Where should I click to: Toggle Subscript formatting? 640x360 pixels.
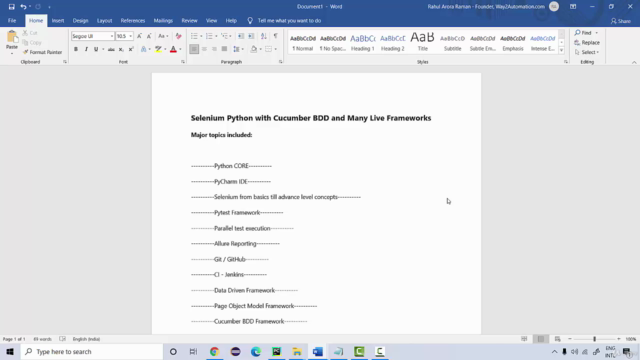(x=121, y=49)
